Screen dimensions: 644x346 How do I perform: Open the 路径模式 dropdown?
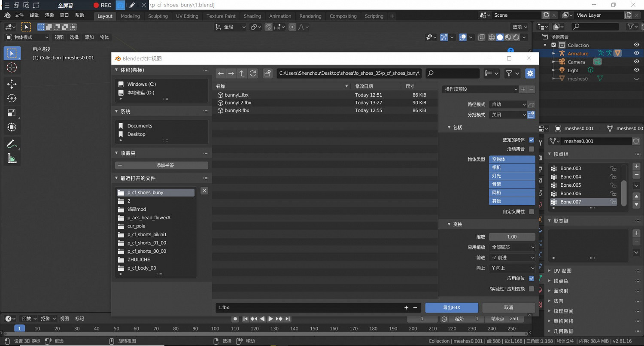point(508,104)
